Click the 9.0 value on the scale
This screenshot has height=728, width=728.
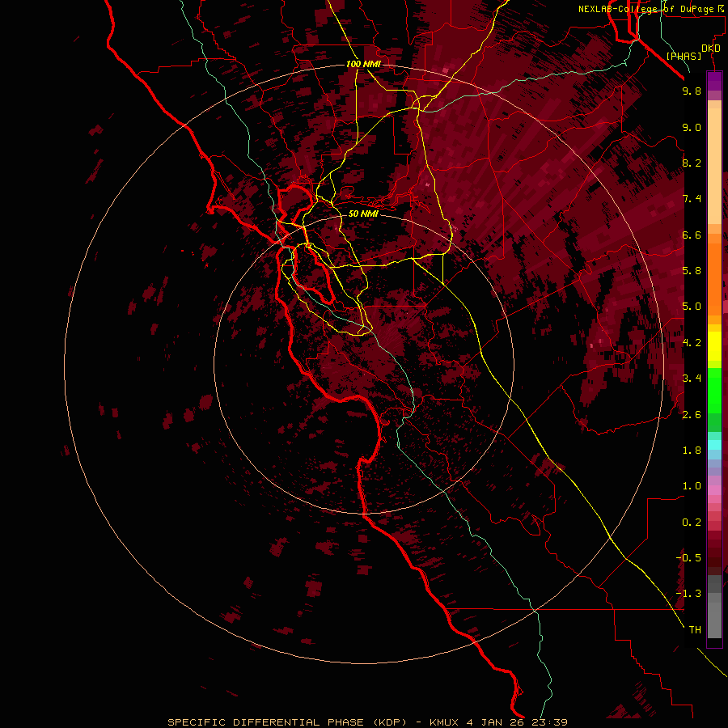[x=692, y=127]
